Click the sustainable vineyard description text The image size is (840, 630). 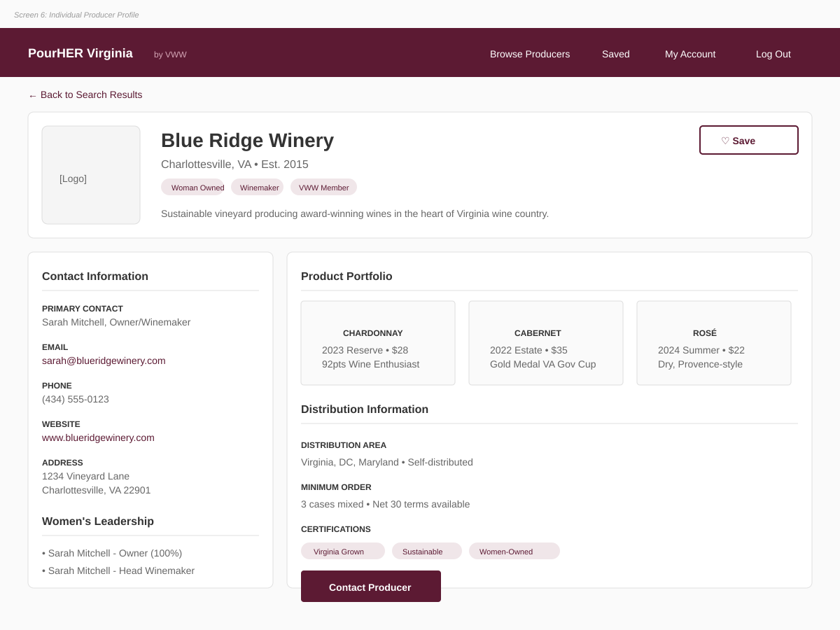click(x=355, y=213)
